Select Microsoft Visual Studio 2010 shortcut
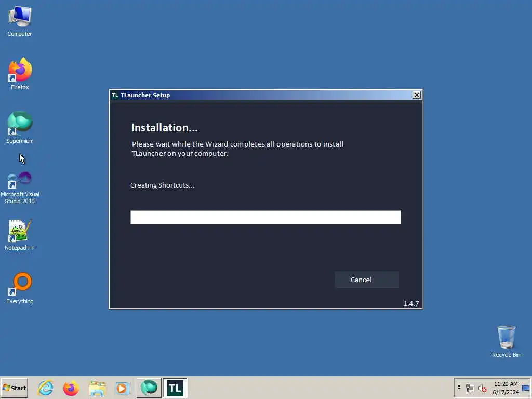This screenshot has width=532, height=399. point(20,188)
